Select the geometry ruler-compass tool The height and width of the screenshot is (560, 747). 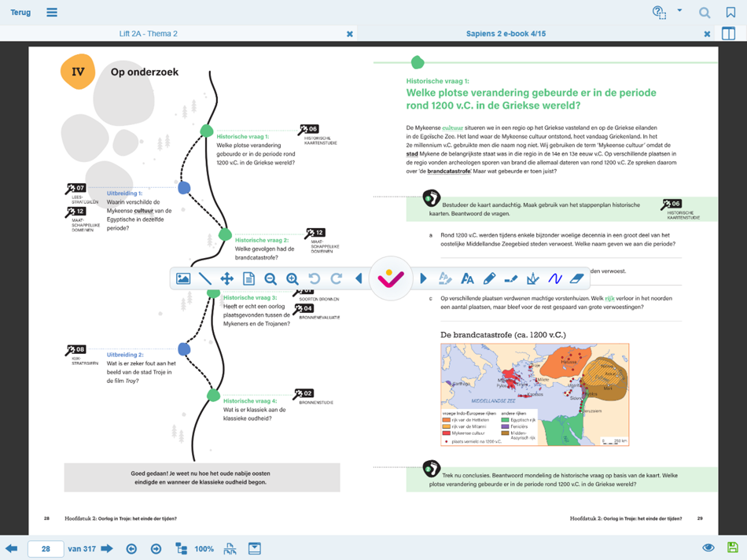click(x=532, y=278)
